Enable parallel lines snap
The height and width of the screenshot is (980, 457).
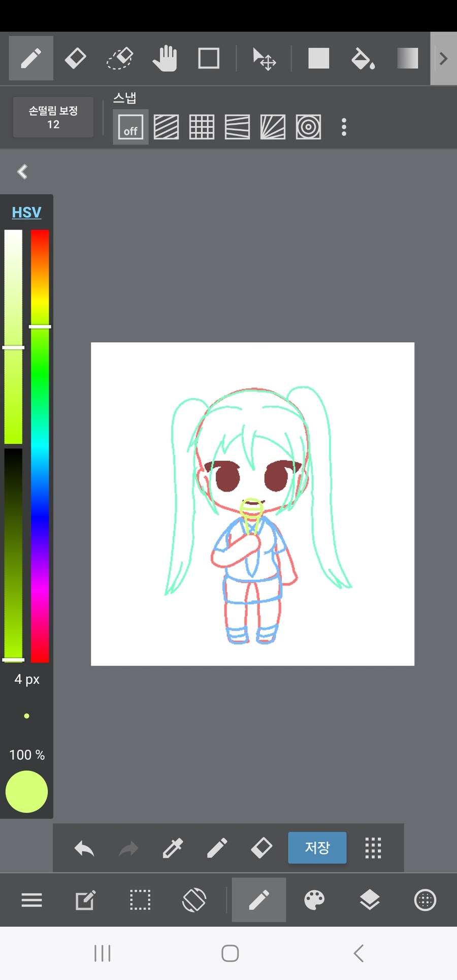(166, 127)
